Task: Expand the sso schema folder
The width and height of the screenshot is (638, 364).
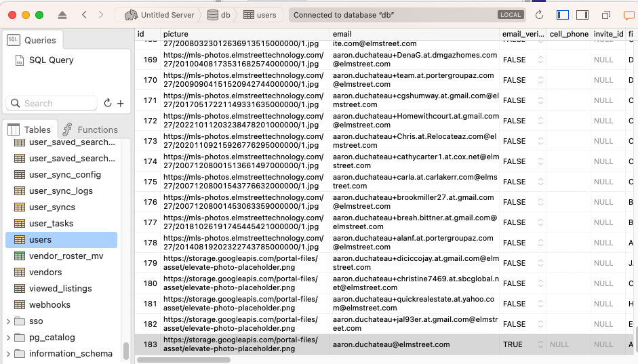Action: click(8, 321)
